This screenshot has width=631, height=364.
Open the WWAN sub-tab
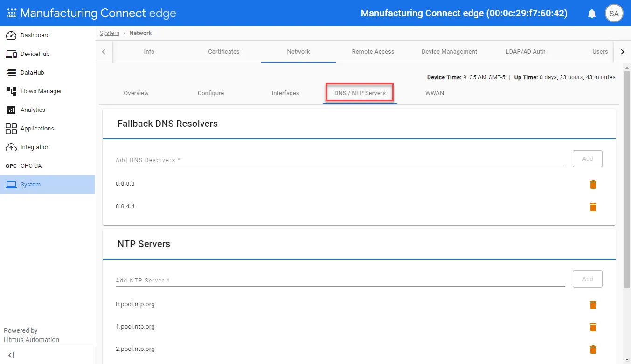click(x=435, y=93)
